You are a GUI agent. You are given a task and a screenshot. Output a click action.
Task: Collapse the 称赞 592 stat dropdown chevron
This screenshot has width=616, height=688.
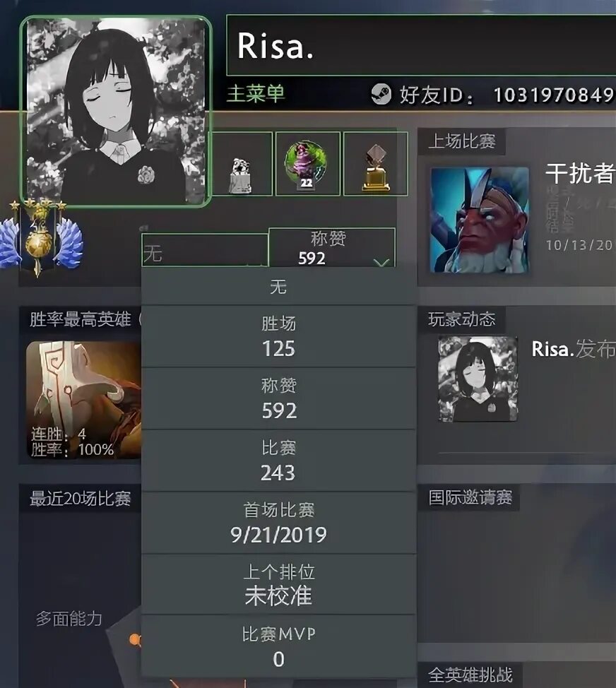tap(381, 262)
